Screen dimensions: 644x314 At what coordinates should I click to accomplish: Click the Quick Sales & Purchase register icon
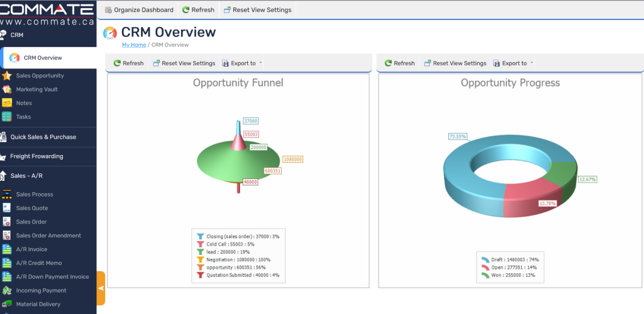[3, 137]
